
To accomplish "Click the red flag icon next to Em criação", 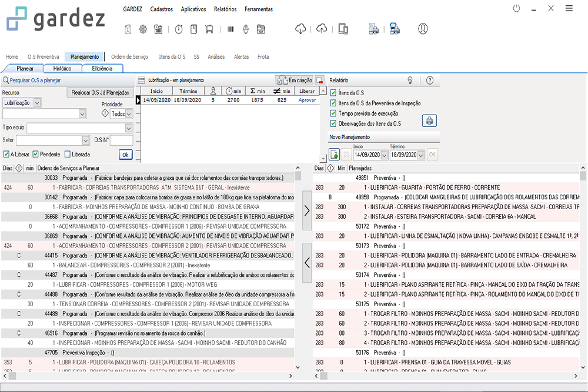I will point(320,80).
